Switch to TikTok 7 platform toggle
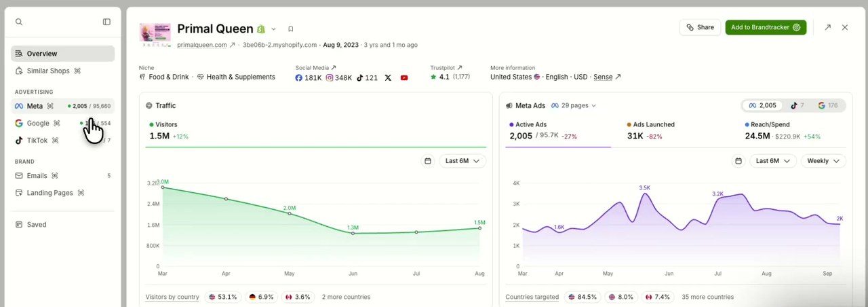 coord(797,105)
